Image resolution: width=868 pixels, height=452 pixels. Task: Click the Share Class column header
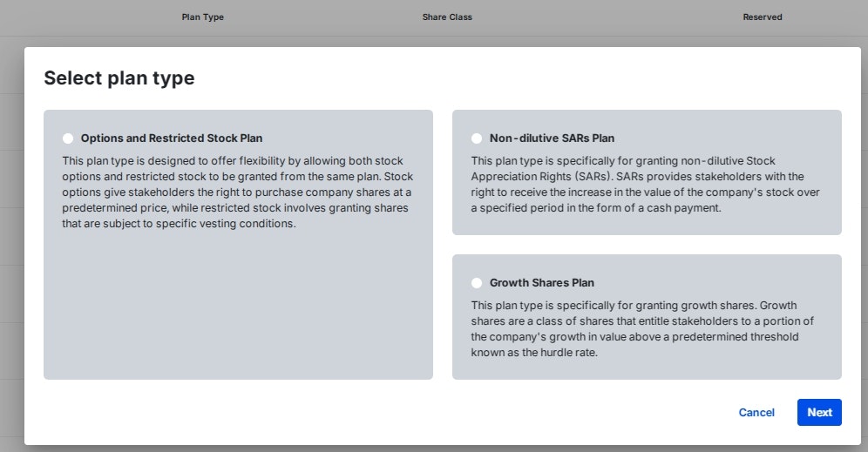447,17
